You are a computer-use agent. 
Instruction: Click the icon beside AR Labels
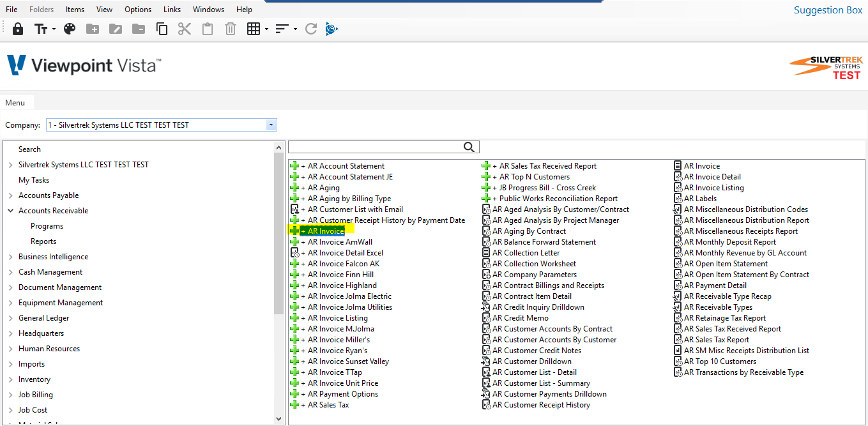tap(678, 199)
